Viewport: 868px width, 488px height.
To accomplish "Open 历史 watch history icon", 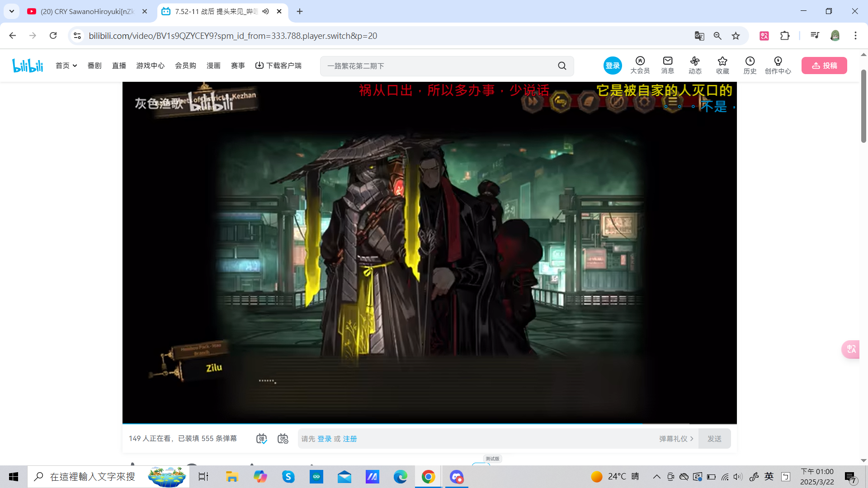I will 750,66.
